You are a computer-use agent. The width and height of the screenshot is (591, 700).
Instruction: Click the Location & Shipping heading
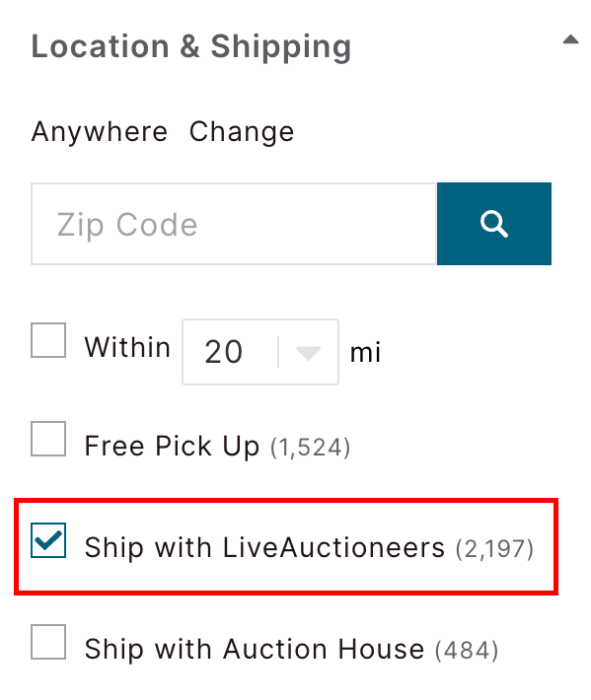(x=191, y=47)
